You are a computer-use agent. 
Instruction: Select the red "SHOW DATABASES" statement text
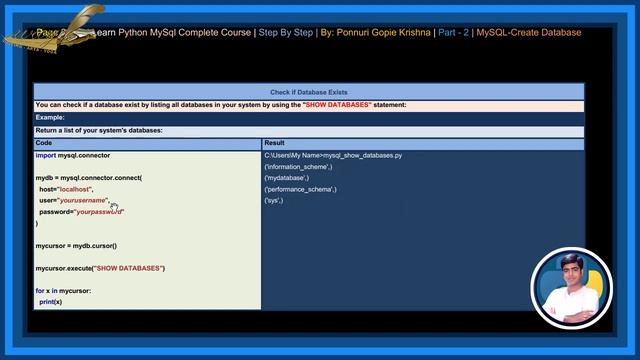337,105
